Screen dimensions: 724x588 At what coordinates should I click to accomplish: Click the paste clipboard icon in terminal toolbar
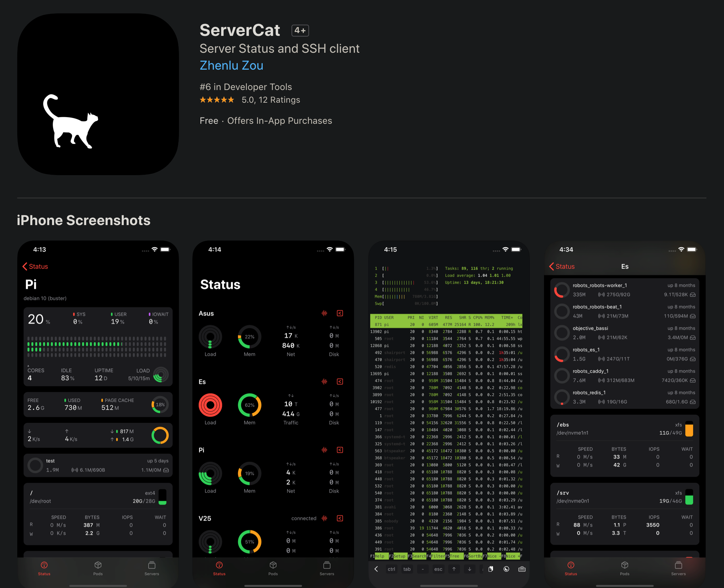coord(491,569)
